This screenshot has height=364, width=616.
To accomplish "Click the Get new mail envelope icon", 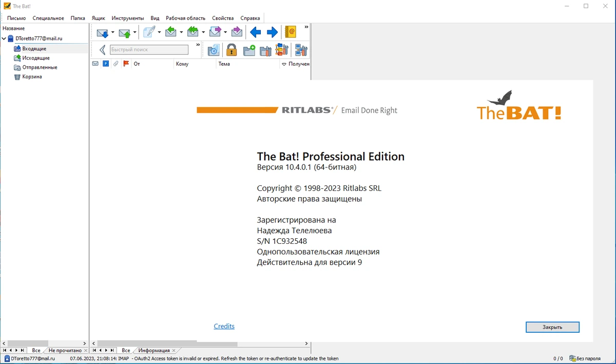I will click(x=102, y=32).
